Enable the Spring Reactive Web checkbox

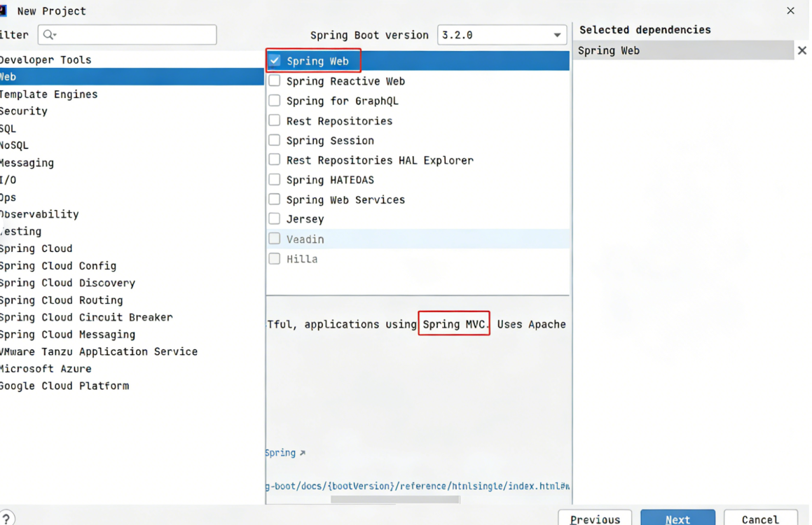click(x=275, y=80)
